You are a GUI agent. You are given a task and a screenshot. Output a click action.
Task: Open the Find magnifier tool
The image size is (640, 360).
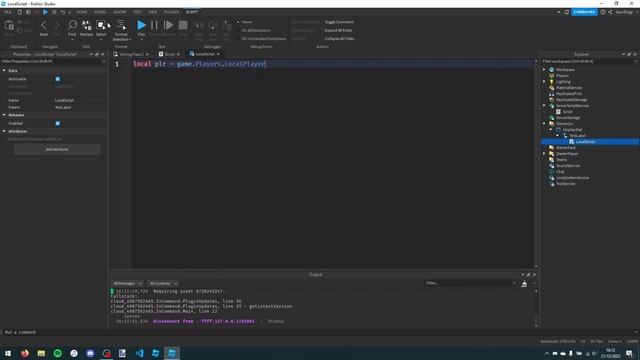72,25
